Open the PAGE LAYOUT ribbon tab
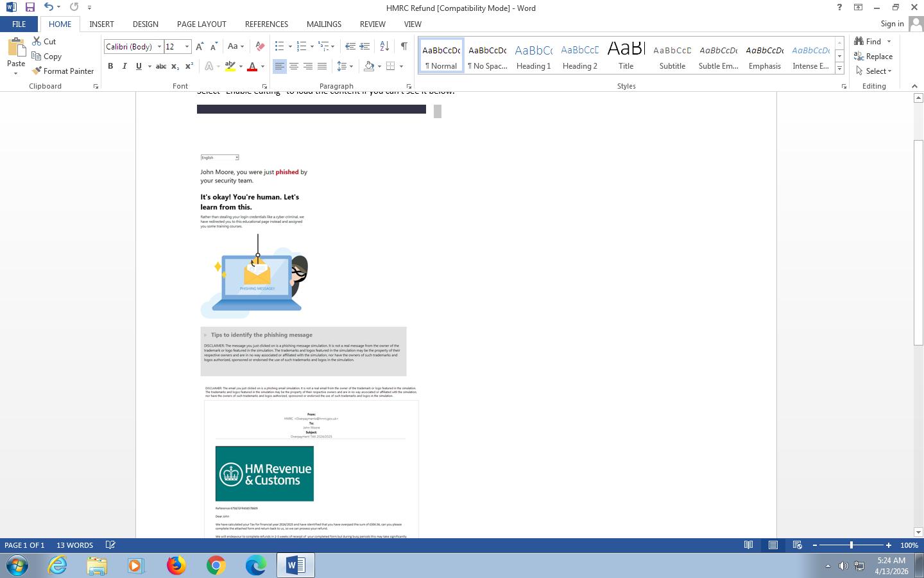 [x=201, y=24]
